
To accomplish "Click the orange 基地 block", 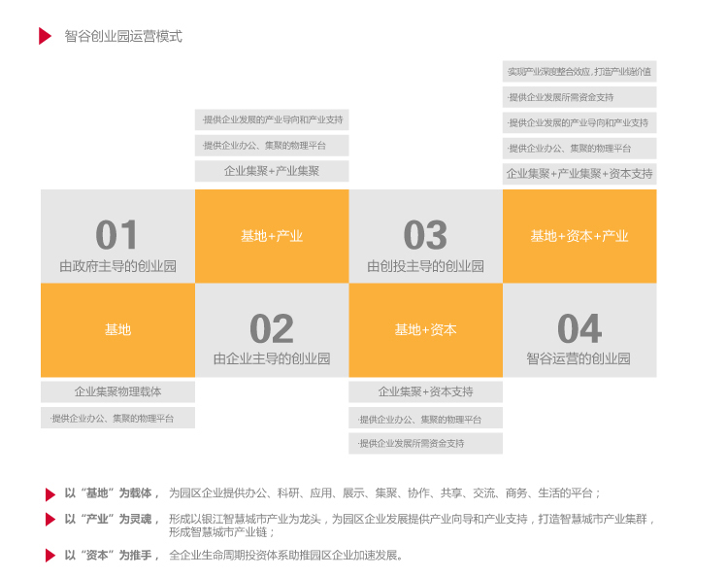I will (x=117, y=330).
